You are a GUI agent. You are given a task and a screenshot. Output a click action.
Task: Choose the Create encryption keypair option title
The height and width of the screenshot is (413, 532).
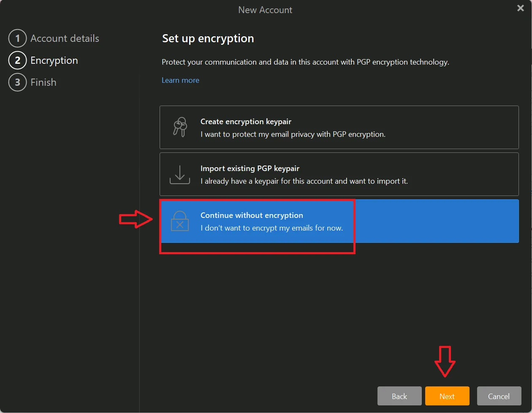[246, 122]
